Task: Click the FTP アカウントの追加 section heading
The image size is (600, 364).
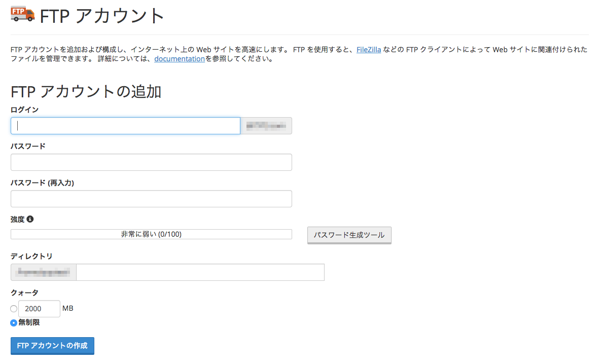Action: (x=86, y=92)
